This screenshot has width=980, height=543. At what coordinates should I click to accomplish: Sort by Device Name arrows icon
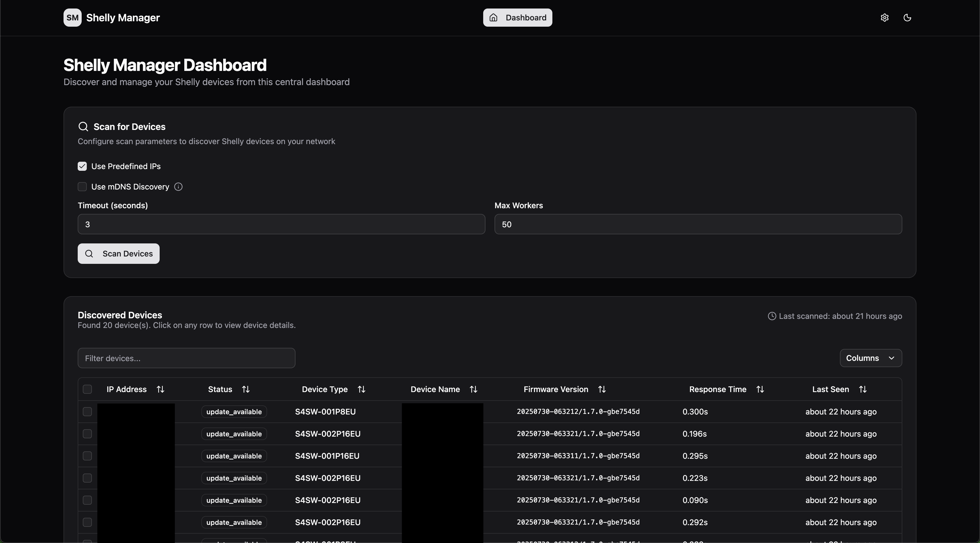coord(473,389)
